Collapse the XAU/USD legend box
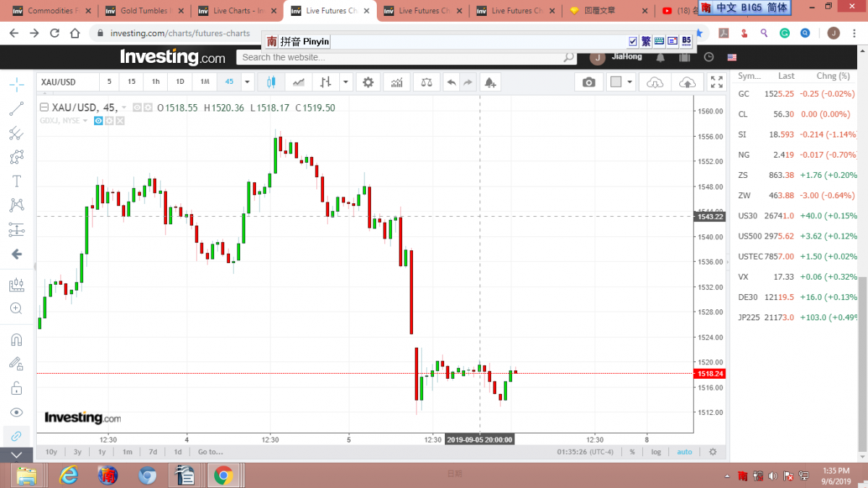Viewport: 868px width, 488px height. (44, 108)
